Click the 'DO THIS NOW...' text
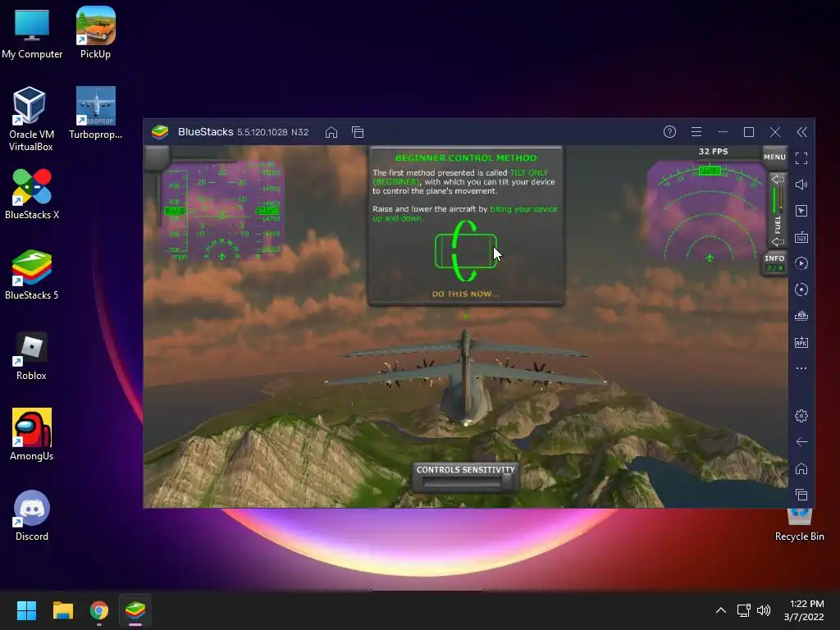This screenshot has height=630, width=840. 466,294
